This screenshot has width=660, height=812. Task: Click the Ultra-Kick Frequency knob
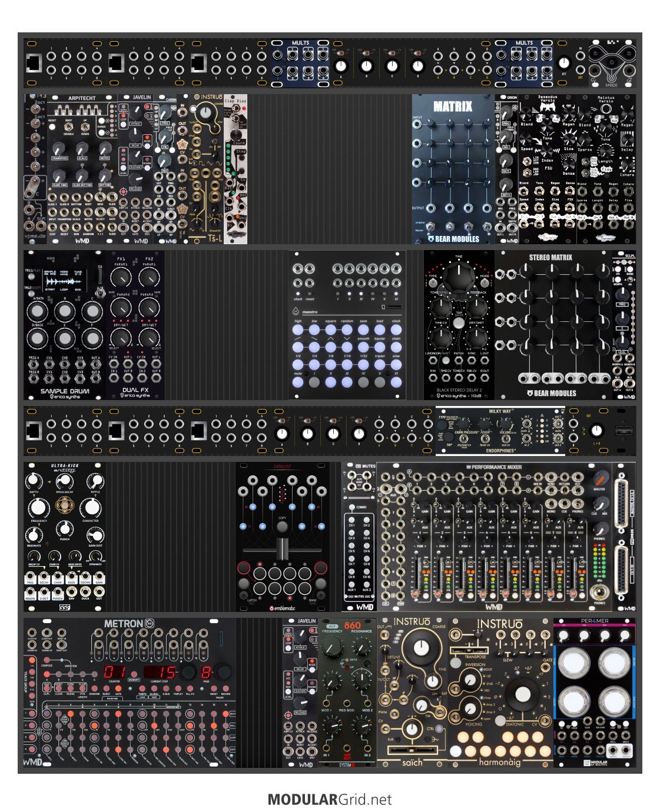click(39, 507)
